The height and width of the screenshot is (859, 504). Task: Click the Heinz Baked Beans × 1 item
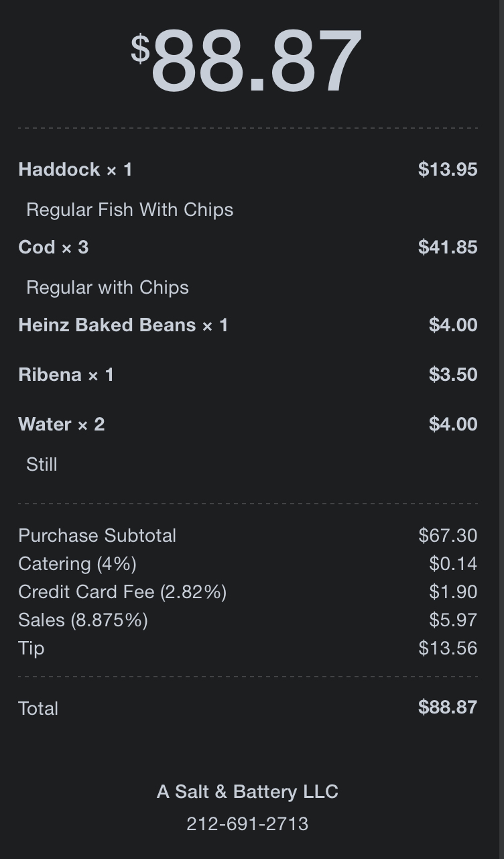click(x=123, y=325)
